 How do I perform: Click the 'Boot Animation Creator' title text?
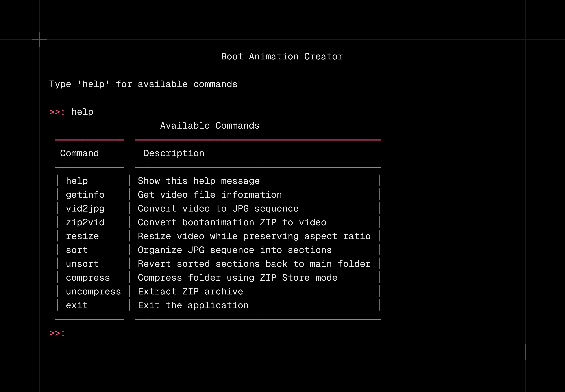(x=282, y=57)
